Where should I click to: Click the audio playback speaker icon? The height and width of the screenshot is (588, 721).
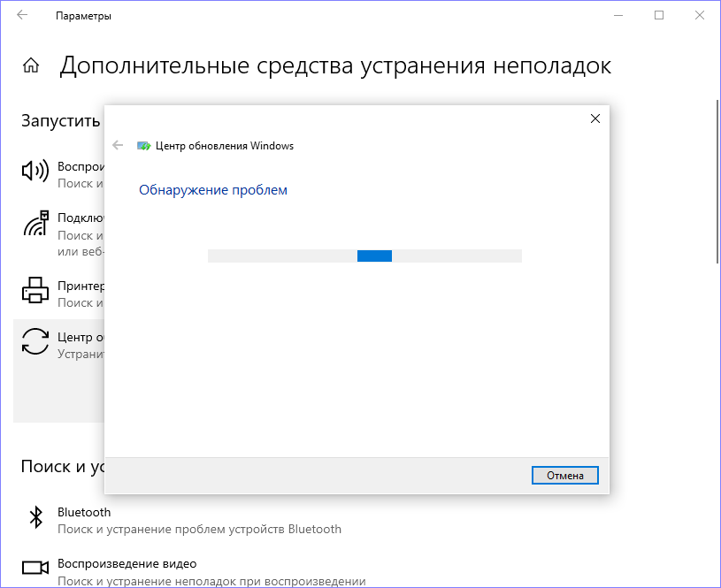coord(35,171)
